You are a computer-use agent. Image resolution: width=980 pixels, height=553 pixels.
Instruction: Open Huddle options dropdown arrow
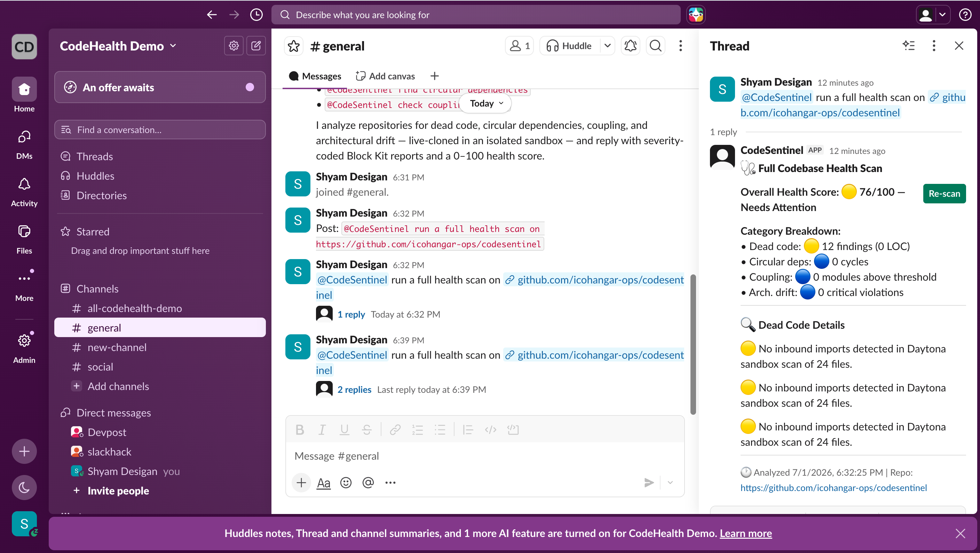pyautogui.click(x=608, y=46)
